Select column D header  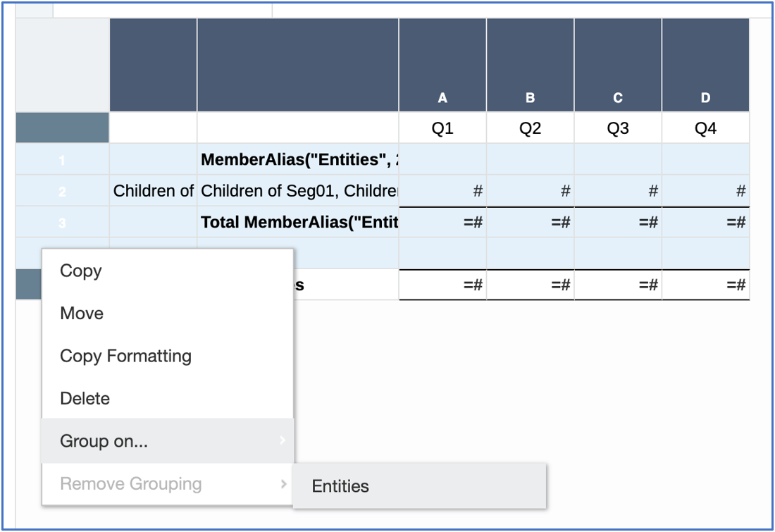705,98
